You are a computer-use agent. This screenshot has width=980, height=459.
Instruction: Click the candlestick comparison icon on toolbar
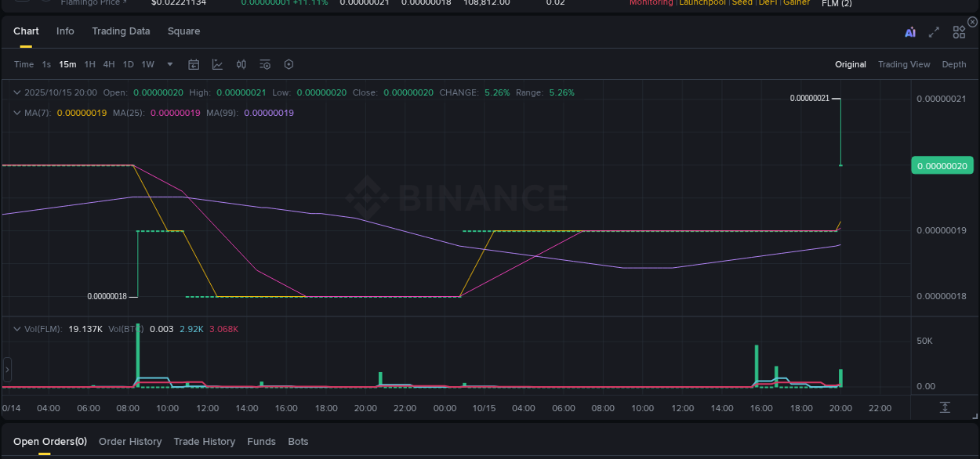pyautogui.click(x=241, y=64)
